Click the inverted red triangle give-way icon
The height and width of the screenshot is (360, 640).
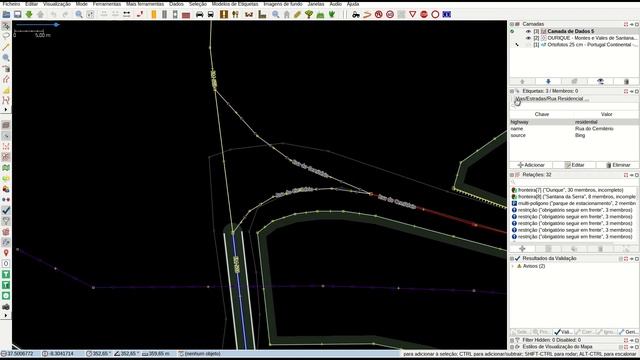pyautogui.click(x=412, y=14)
